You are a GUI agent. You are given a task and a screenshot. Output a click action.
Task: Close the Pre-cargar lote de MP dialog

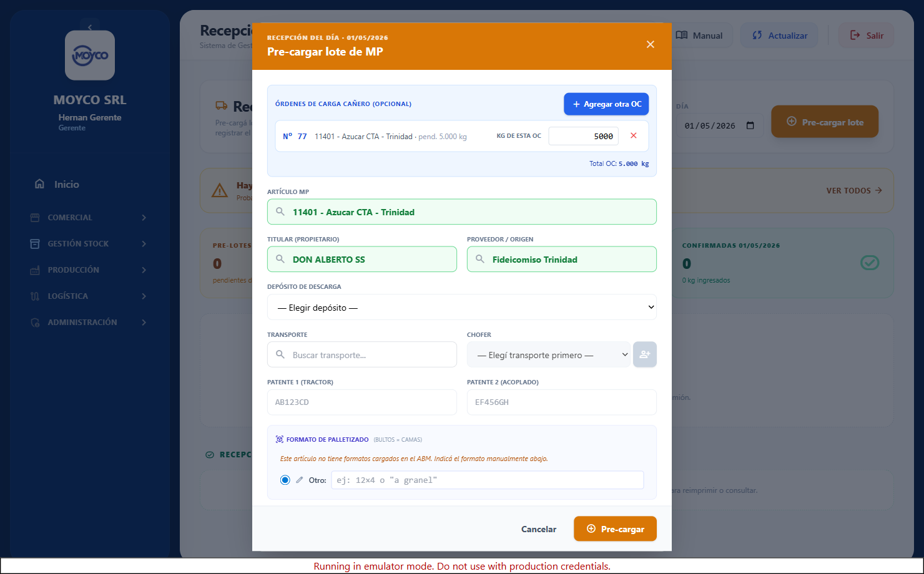(651, 44)
